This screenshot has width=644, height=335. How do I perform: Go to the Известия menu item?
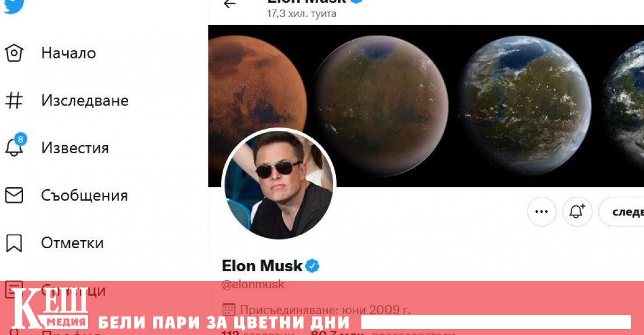click(75, 148)
